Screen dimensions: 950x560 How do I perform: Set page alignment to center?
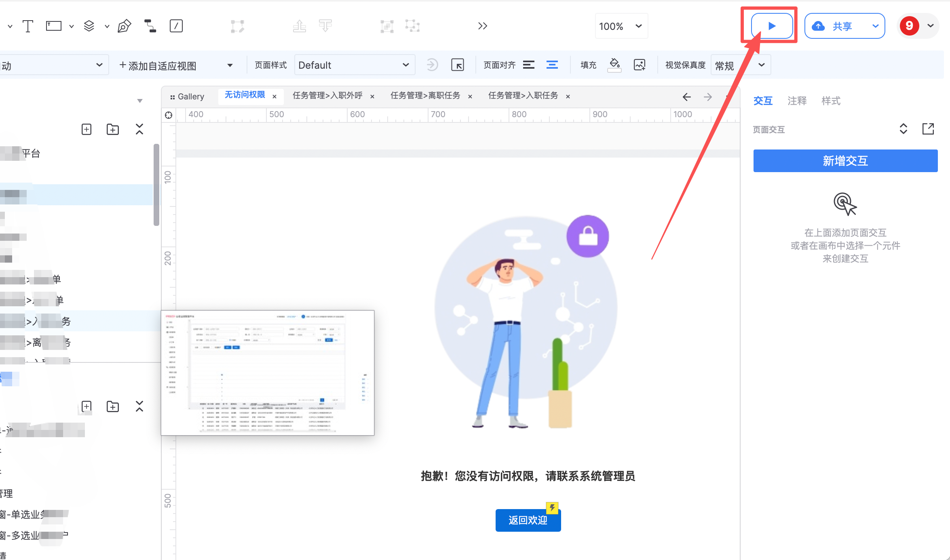(x=552, y=65)
